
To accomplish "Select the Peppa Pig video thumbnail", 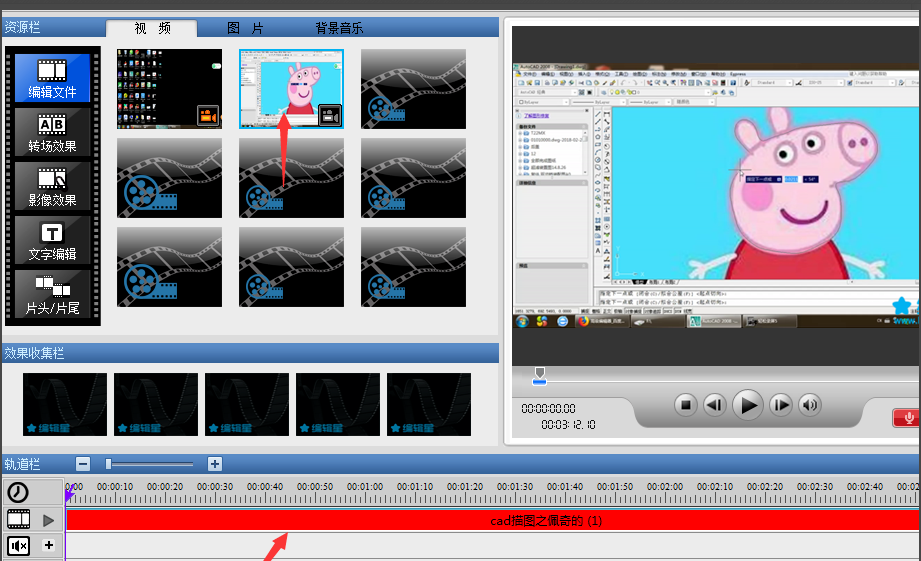I will pos(291,89).
